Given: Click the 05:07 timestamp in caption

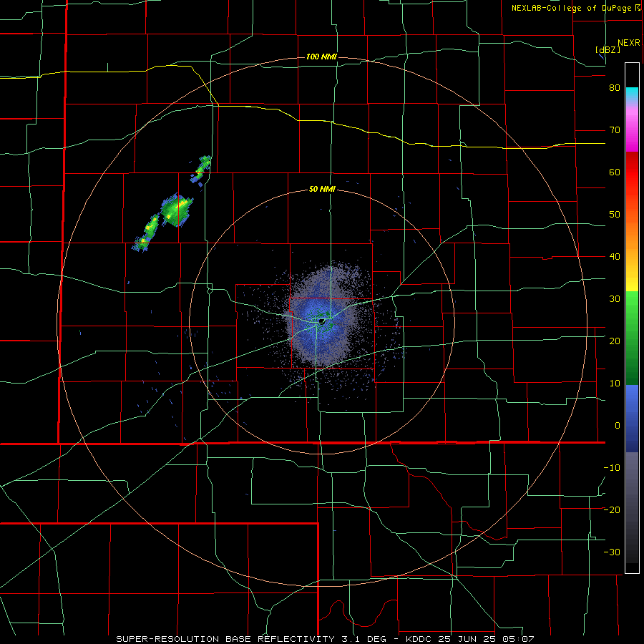Looking at the screenshot, I should (519, 639).
